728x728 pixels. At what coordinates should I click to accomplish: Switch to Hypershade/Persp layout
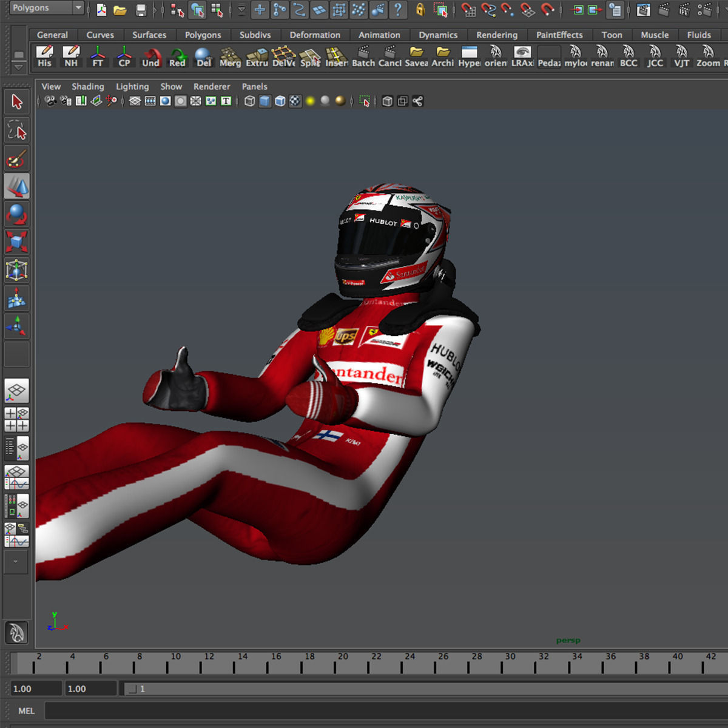tap(16, 505)
